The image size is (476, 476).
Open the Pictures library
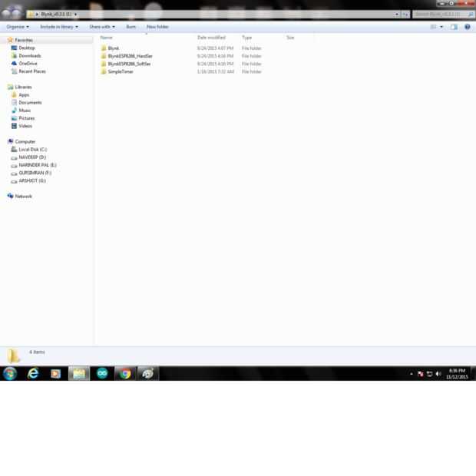(x=27, y=118)
